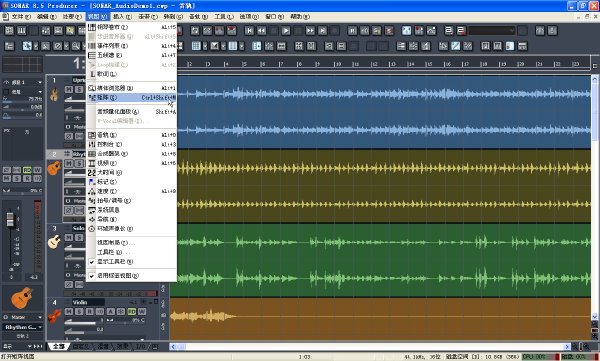Arm Violin track for recording (R)
The height and width of the screenshot is (361, 600).
(90, 312)
